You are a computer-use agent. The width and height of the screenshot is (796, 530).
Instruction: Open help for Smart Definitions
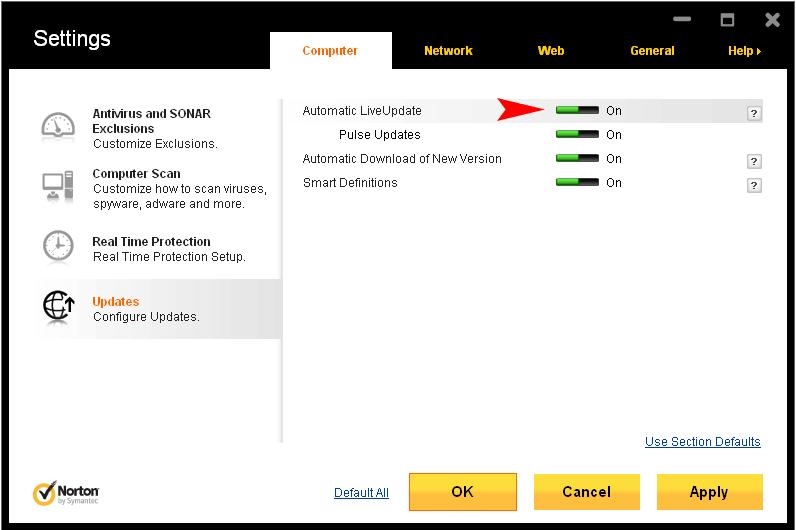[x=754, y=185]
